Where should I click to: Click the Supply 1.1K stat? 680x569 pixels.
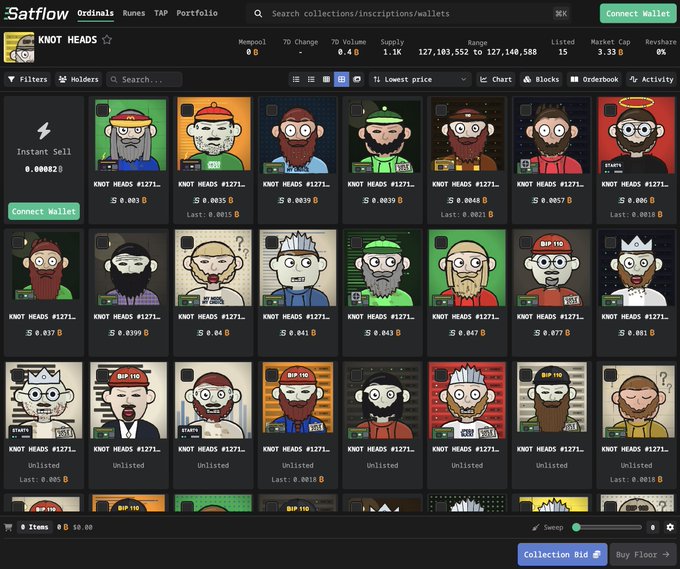pyautogui.click(x=392, y=52)
